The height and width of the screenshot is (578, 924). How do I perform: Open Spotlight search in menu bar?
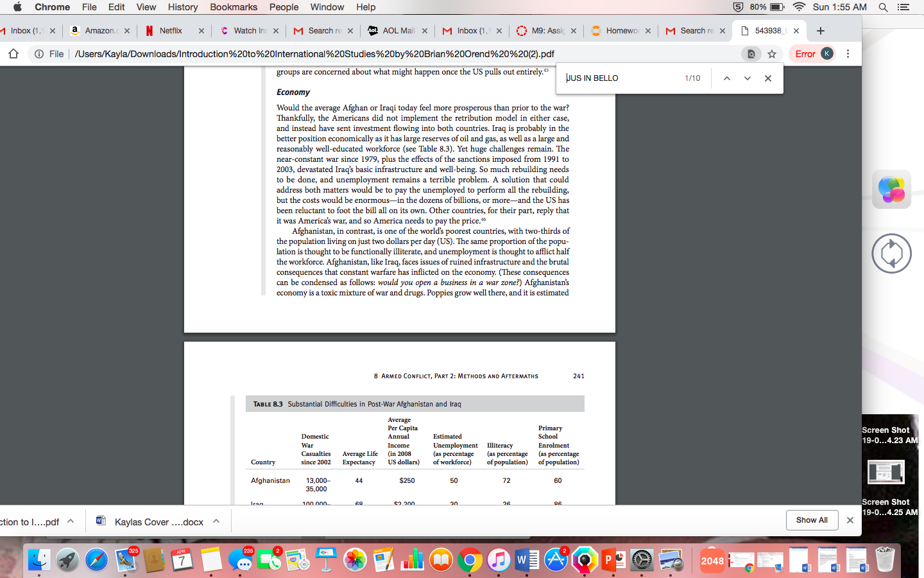pos(883,7)
